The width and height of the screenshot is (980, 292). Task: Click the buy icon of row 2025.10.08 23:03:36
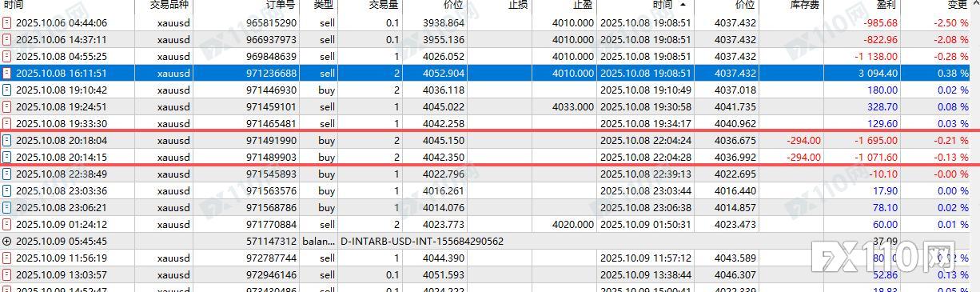click(x=7, y=190)
